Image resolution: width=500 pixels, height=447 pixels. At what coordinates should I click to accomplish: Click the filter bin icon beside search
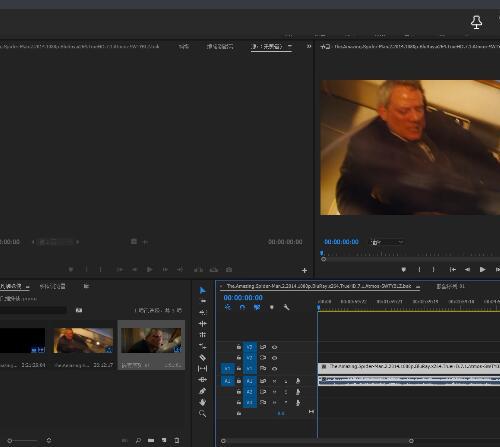pyautogui.click(x=79, y=310)
